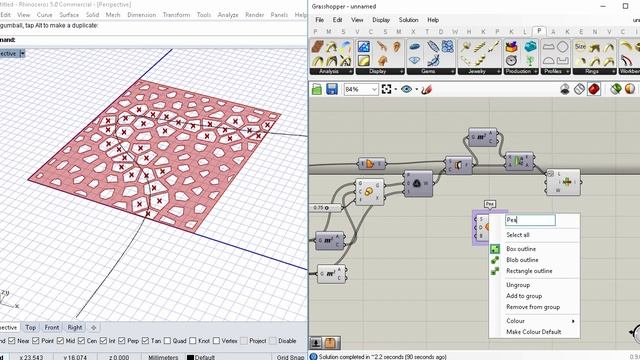
Task: Click the black Default layer colour swatch
Action: [x=190, y=357]
